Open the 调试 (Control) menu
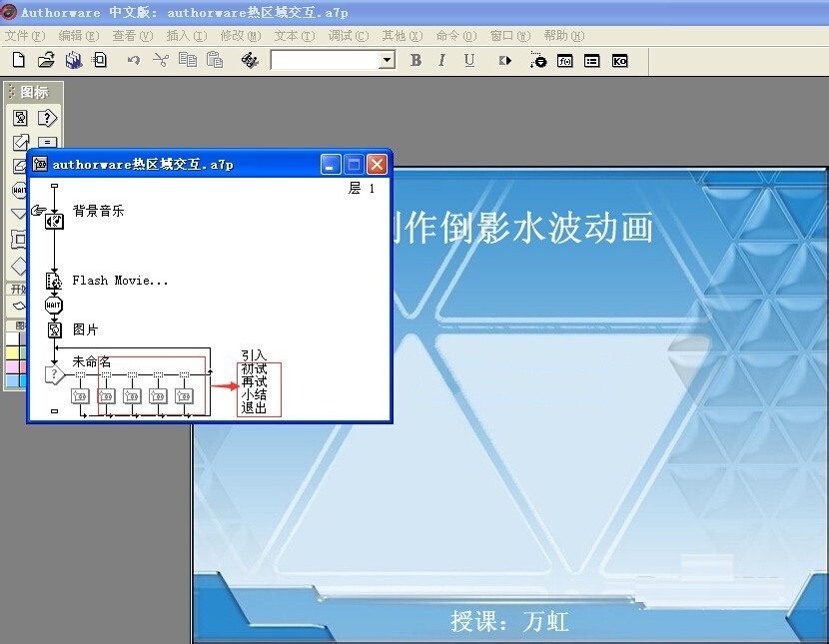Image resolution: width=829 pixels, height=644 pixels. pyautogui.click(x=348, y=35)
